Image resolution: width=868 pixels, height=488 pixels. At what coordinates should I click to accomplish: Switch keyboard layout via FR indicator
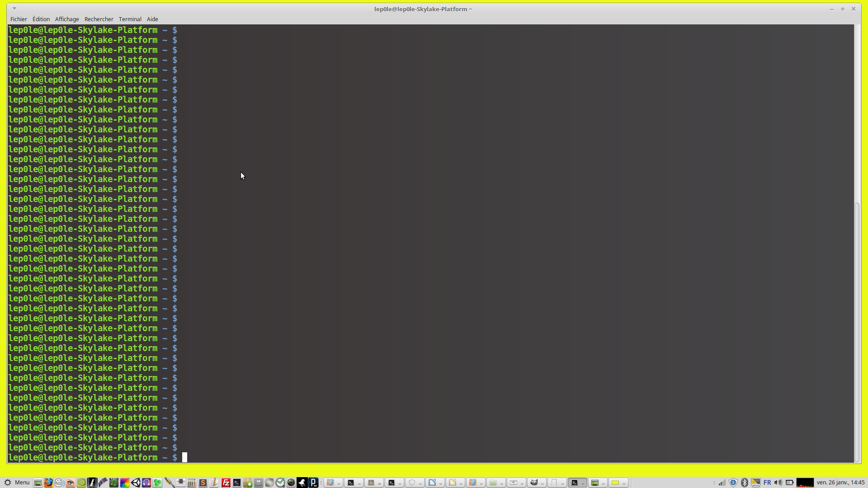767,483
